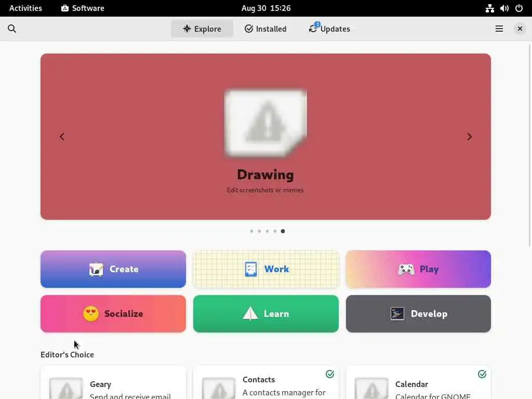Click the Installed checkmark circle icon
The height and width of the screenshot is (399, 532).
click(249, 29)
